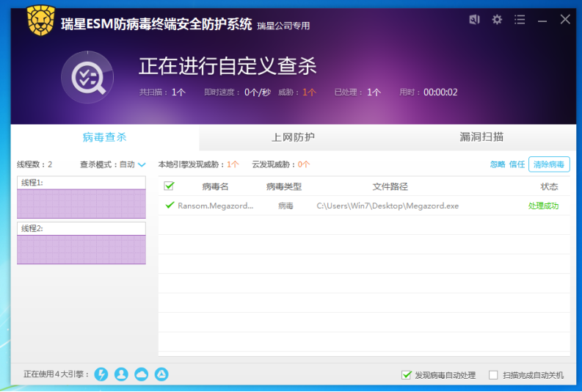Click the 已处理 1个 statistic

tap(358, 92)
